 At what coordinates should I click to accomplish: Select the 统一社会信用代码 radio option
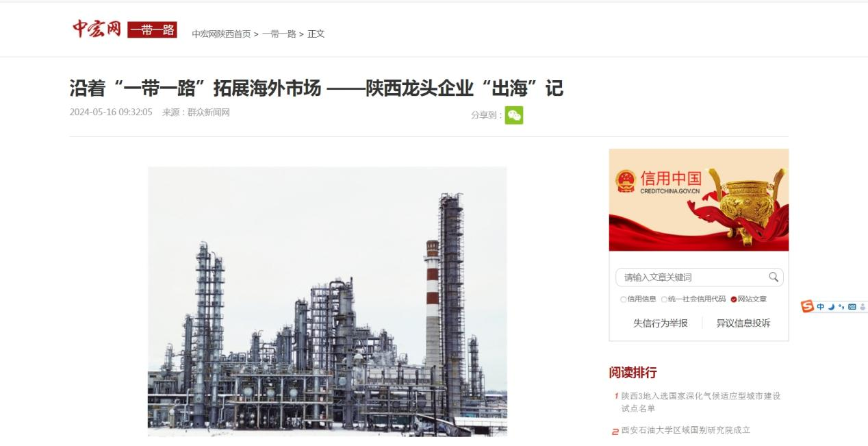[x=693, y=299]
